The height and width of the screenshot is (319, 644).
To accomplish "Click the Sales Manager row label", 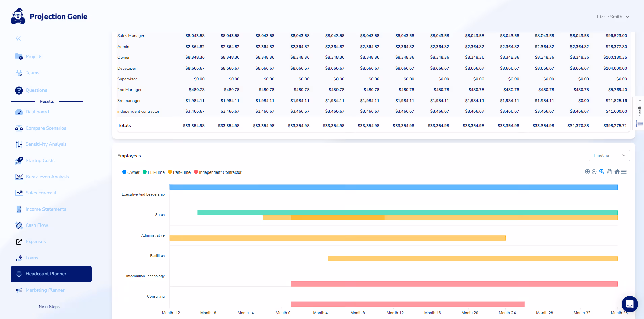I will pos(131,36).
